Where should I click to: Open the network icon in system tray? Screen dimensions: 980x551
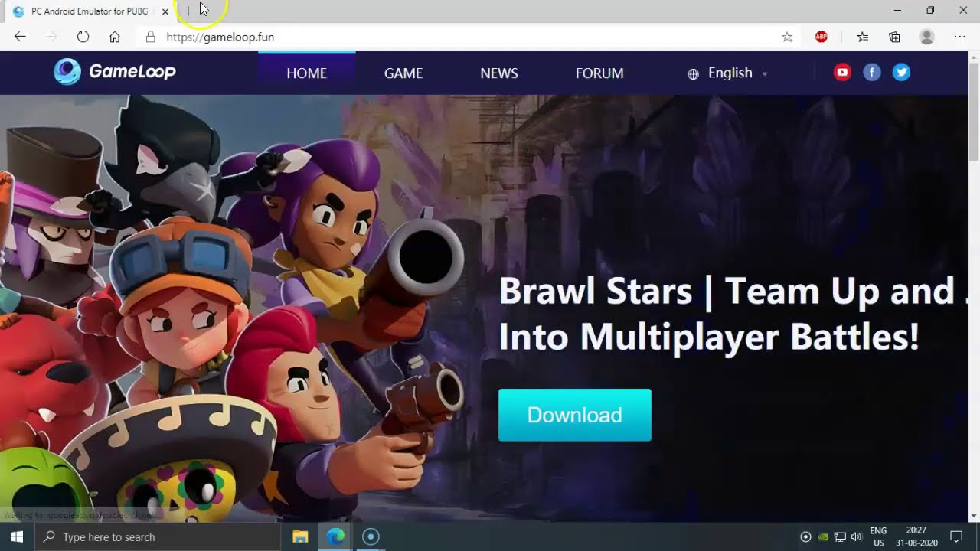click(x=840, y=536)
